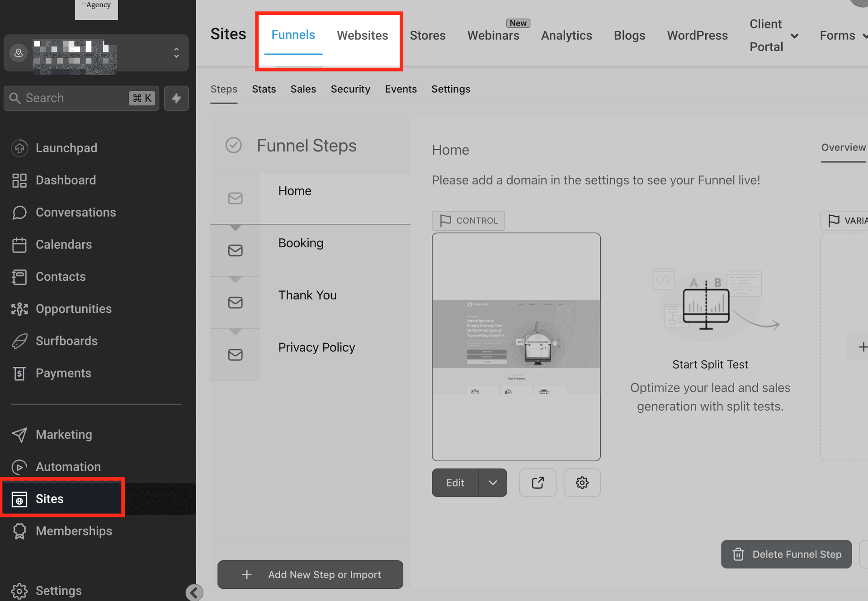Screen dimensions: 868x601
Task: Click the funnel step external link icon
Action: [538, 482]
